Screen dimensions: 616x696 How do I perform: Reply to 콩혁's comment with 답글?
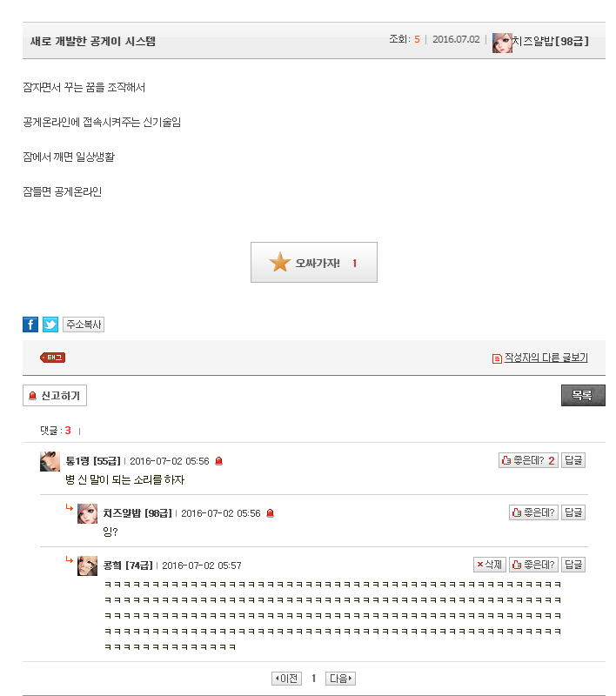[573, 565]
